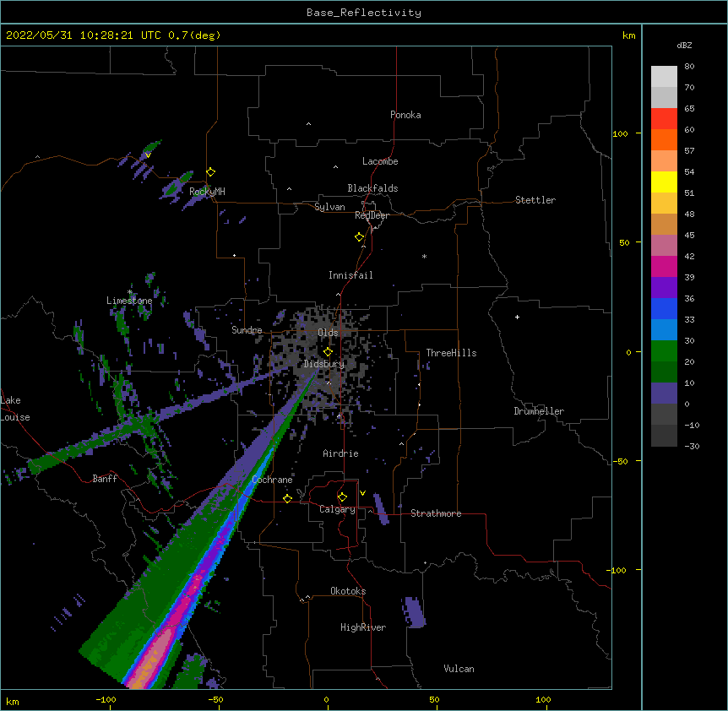Screen dimensions: 728x711
Task: Click the yellow diamond marker above Calgary label
Action: [x=342, y=497]
